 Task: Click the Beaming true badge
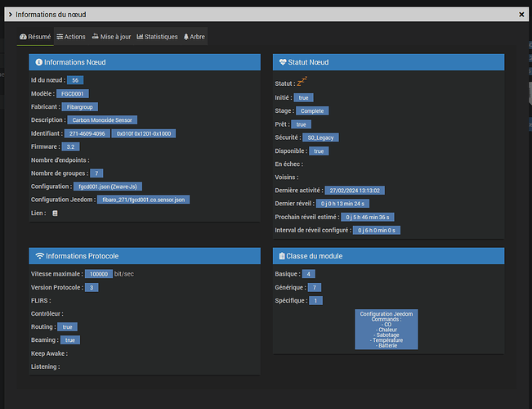click(x=70, y=340)
